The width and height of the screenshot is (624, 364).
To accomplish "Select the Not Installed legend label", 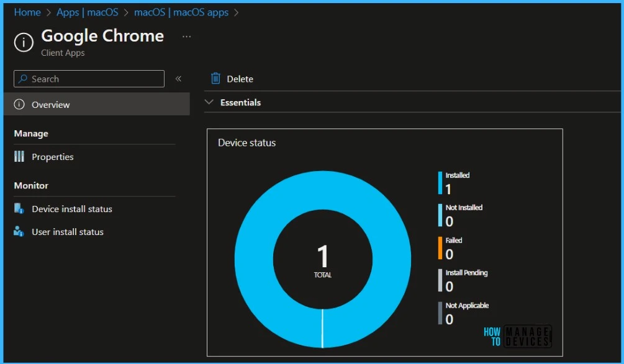I will (464, 208).
